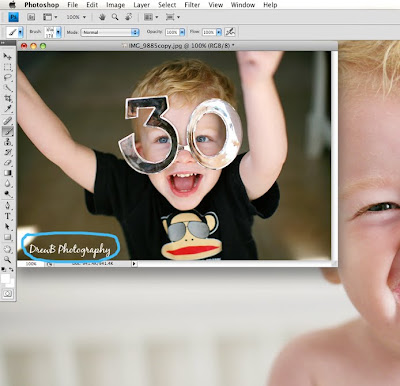This screenshot has height=386, width=400.
Task: Select the Crop tool
Action: [7, 98]
